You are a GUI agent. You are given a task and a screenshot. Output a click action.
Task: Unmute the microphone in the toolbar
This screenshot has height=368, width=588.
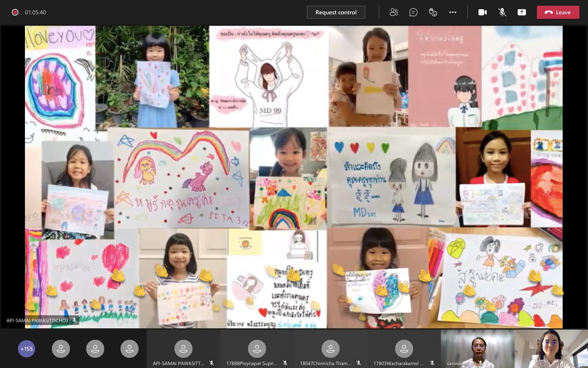click(502, 12)
